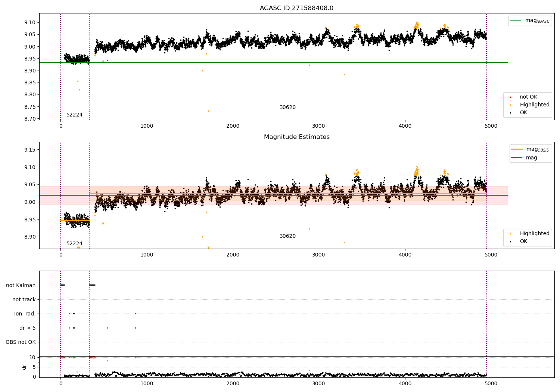Click the red 'mag' legend line swatch

click(x=517, y=158)
